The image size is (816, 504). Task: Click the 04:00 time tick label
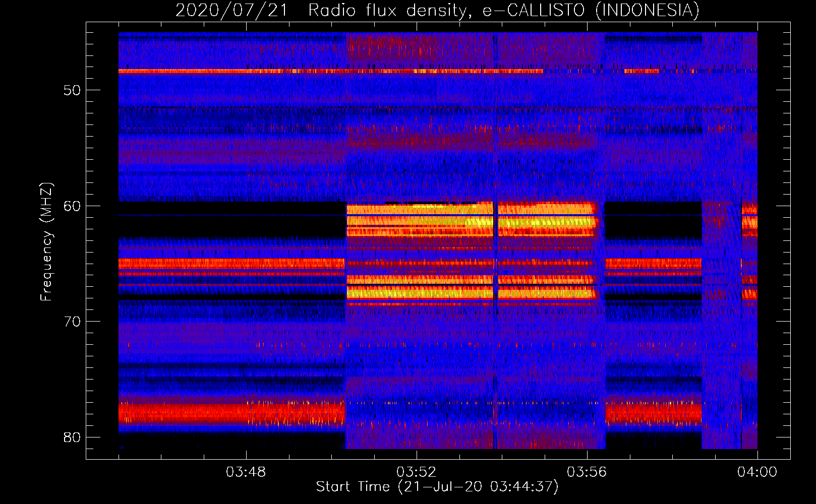(757, 472)
